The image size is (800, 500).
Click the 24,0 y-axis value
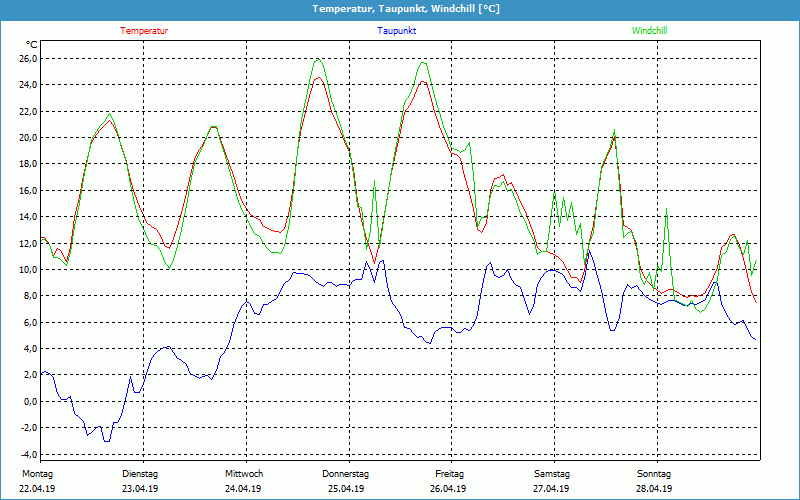point(28,85)
